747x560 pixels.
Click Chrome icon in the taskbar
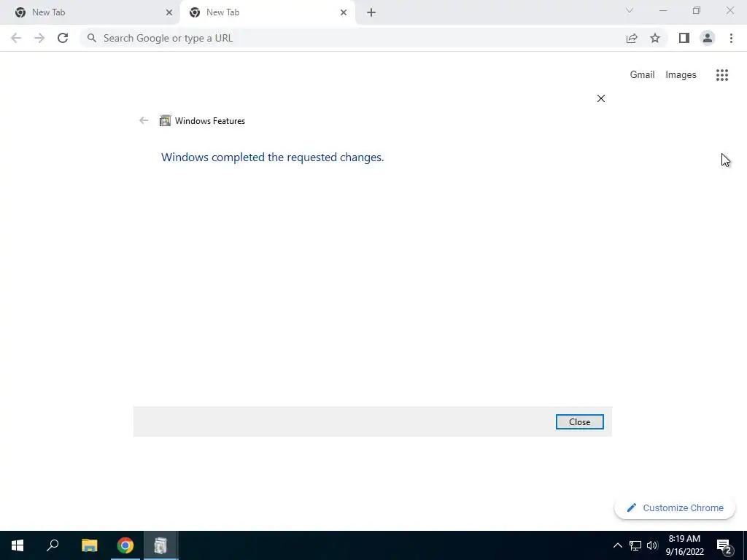pyautogui.click(x=125, y=545)
